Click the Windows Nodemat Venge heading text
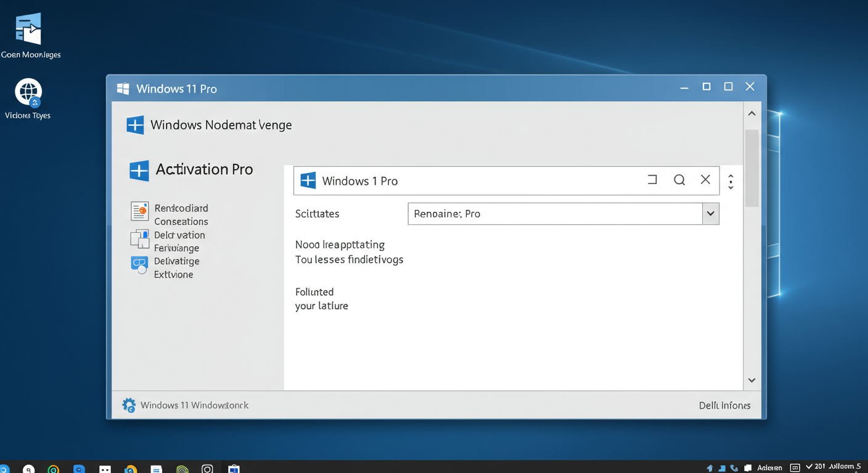The width and height of the screenshot is (868, 473). click(221, 125)
